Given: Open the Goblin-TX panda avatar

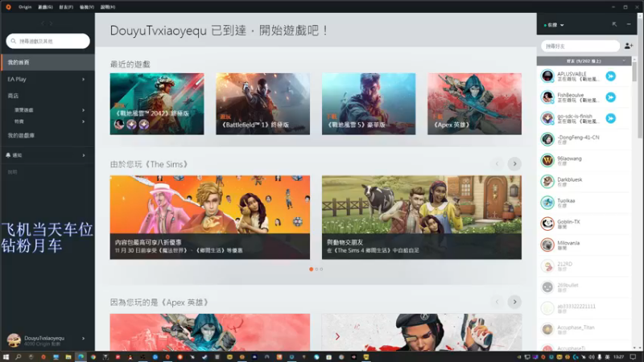Looking at the screenshot, I should [x=547, y=224].
